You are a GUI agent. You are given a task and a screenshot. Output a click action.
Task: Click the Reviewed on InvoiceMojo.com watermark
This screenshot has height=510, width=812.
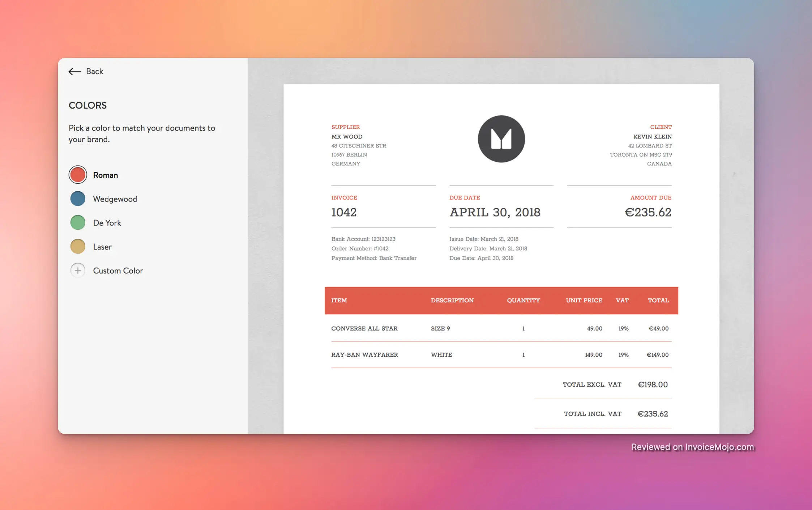tap(692, 447)
